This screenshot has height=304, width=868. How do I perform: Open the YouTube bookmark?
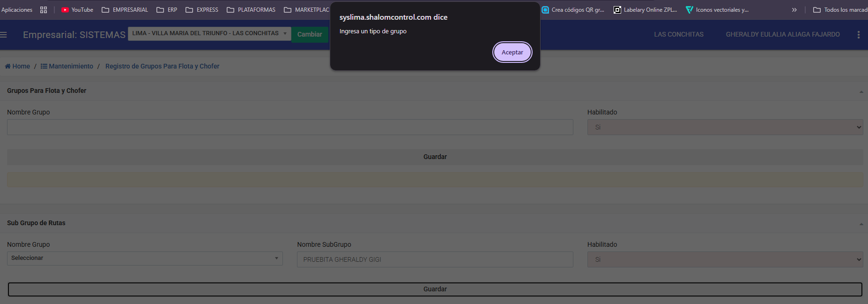pyautogui.click(x=77, y=10)
